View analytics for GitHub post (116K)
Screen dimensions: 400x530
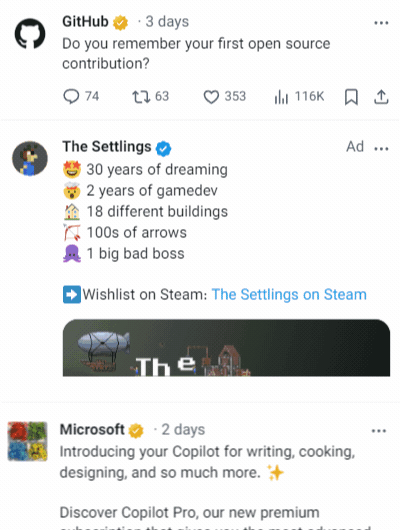tap(299, 97)
